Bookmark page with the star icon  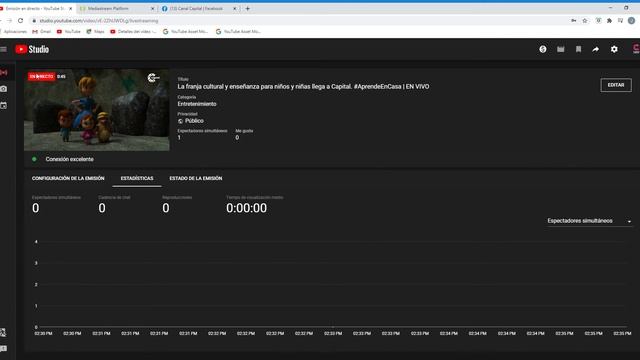585,20
